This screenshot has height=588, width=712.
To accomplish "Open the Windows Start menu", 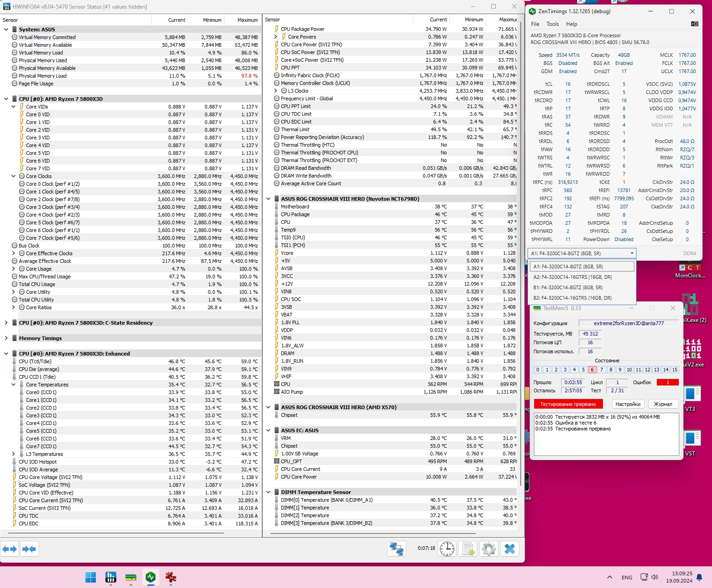I will click(91, 577).
